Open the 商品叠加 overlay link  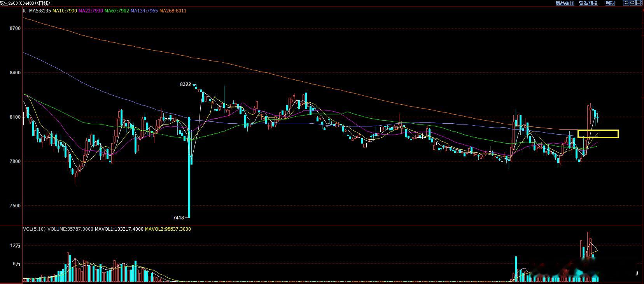coord(565,3)
